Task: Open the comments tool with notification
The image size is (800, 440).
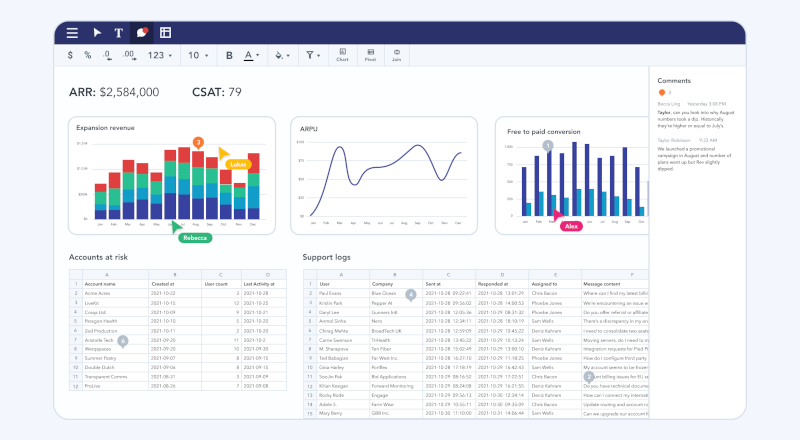Action: [142, 33]
